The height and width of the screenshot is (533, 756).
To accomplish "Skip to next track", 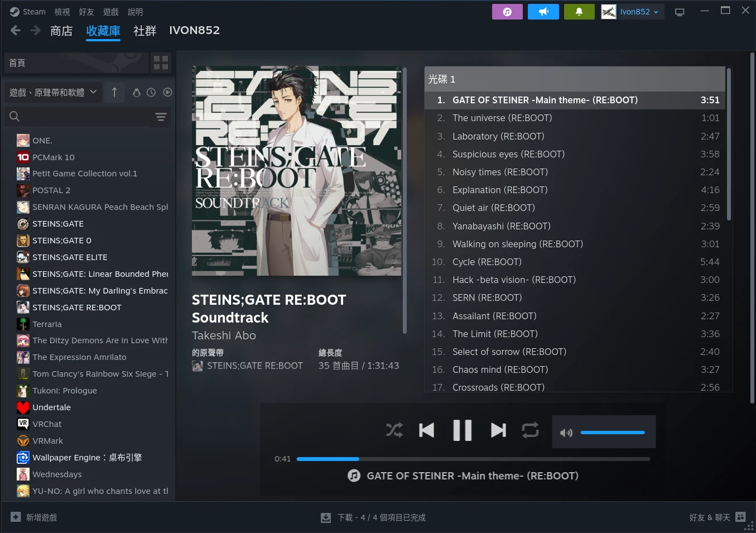I will pos(498,430).
